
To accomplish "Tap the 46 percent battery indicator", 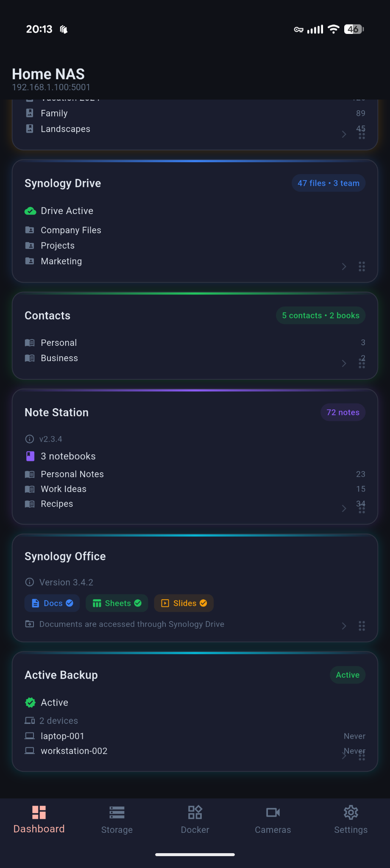I will (x=354, y=29).
